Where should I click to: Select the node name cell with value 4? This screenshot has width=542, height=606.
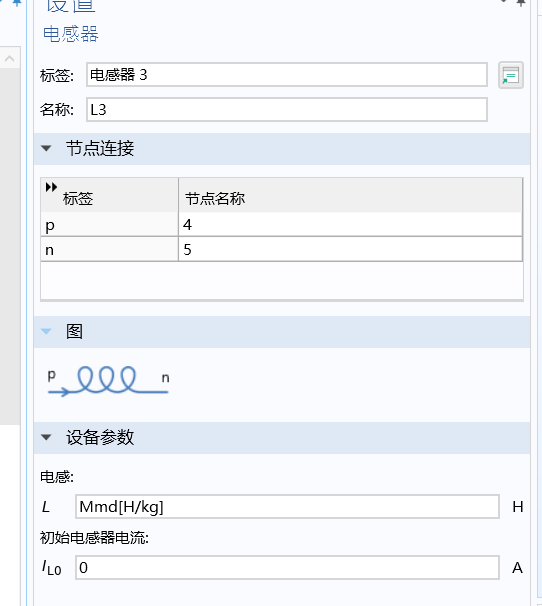tap(350, 225)
